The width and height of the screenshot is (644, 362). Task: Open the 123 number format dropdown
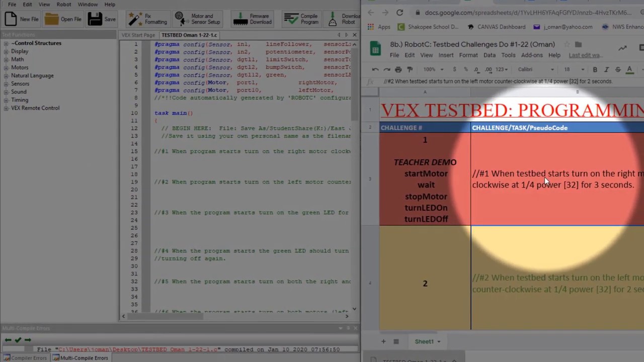point(502,69)
